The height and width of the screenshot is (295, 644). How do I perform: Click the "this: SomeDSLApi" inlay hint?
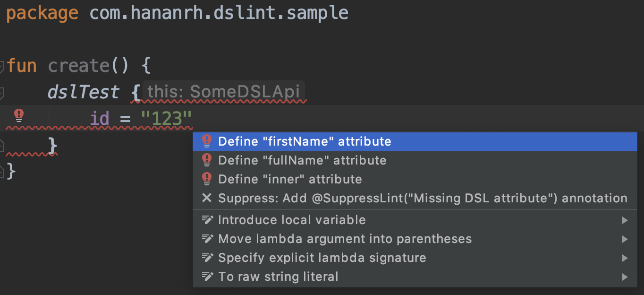(224, 92)
